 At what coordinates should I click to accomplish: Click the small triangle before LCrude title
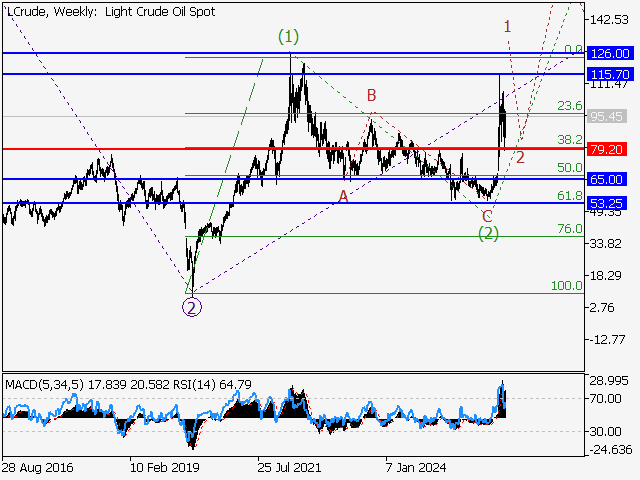point(6,8)
